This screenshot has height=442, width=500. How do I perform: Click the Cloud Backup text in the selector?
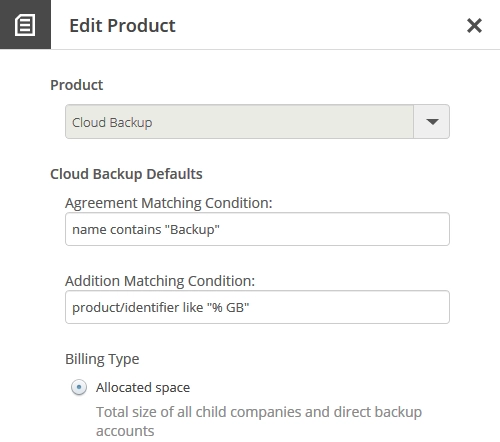coord(112,123)
